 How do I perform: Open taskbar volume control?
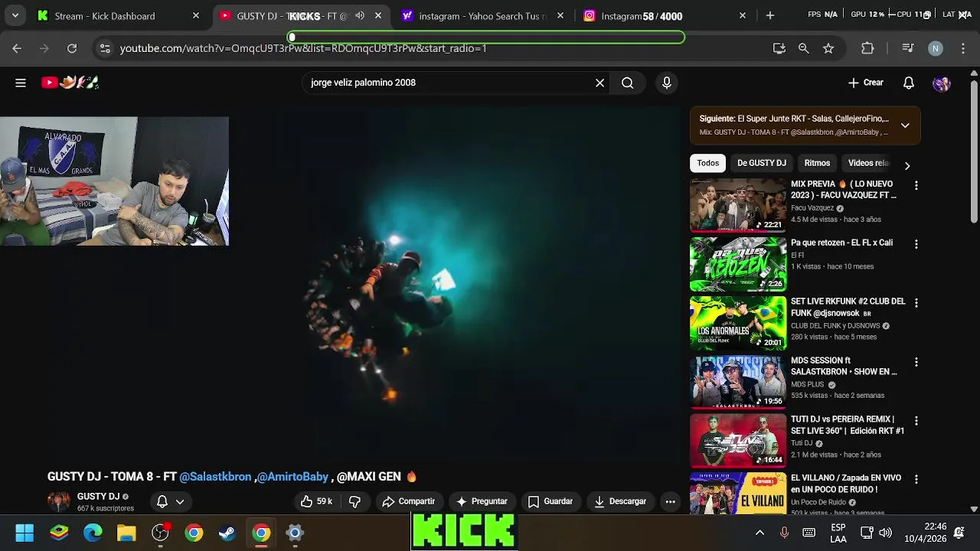[886, 533]
